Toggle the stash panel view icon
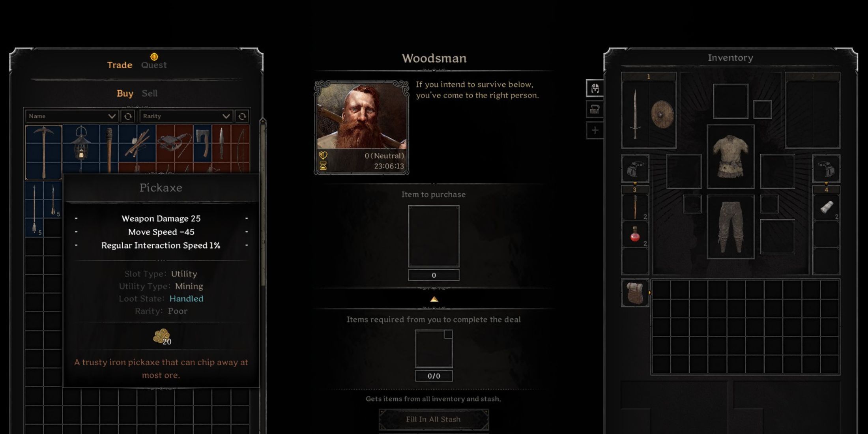Image resolution: width=868 pixels, height=434 pixels. coord(595,108)
